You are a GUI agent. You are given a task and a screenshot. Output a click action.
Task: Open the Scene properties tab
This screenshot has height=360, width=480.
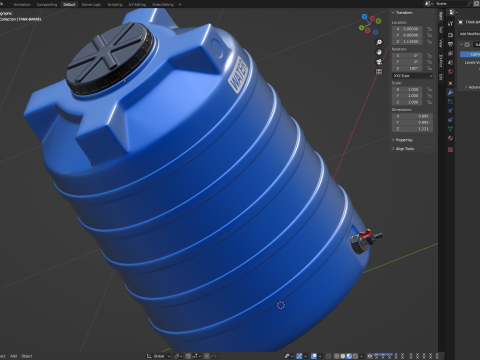coord(450,62)
